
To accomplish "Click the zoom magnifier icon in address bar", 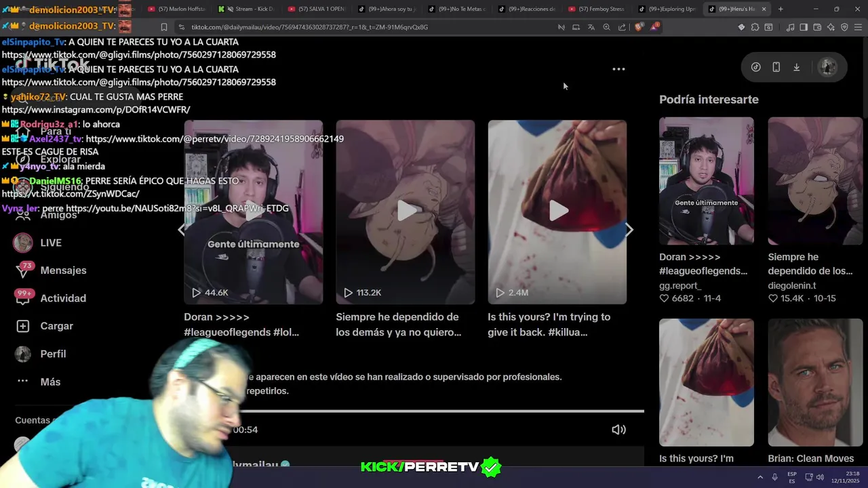I will (x=606, y=27).
